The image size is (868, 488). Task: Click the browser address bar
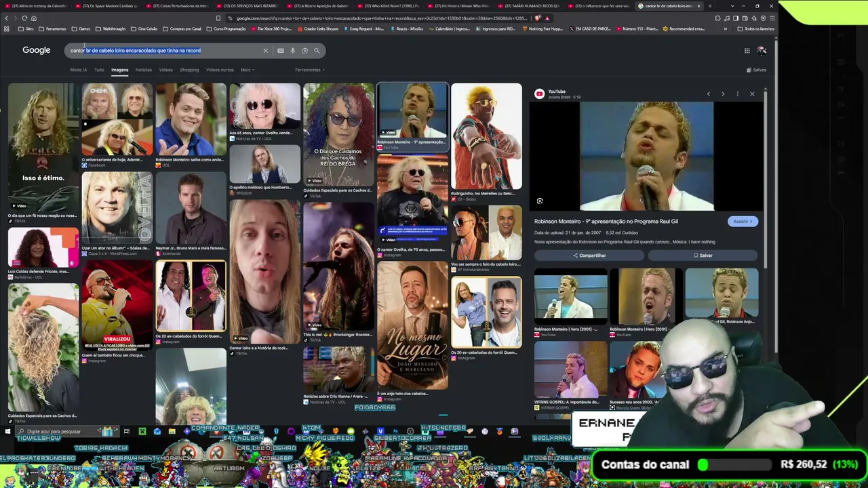tap(380, 18)
